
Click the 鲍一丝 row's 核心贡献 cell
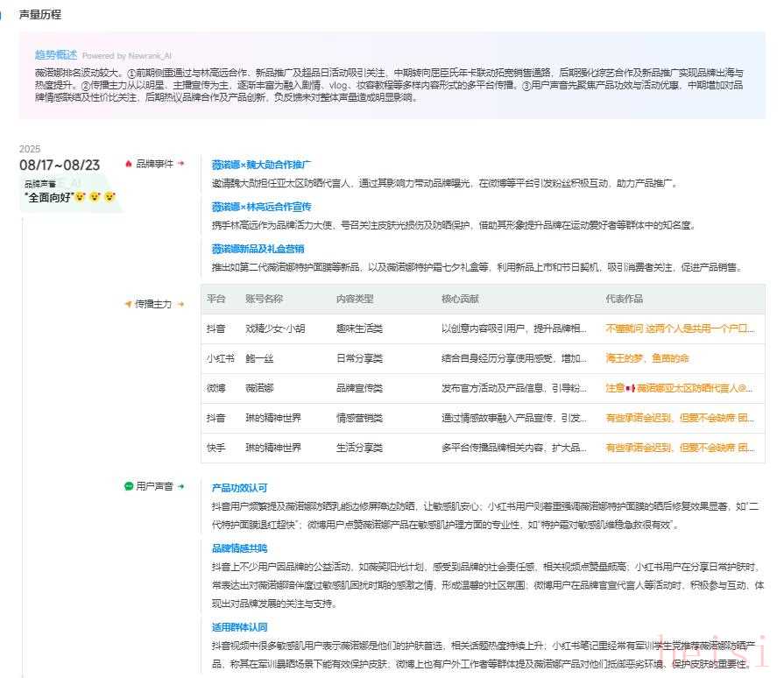pyautogui.click(x=514, y=358)
